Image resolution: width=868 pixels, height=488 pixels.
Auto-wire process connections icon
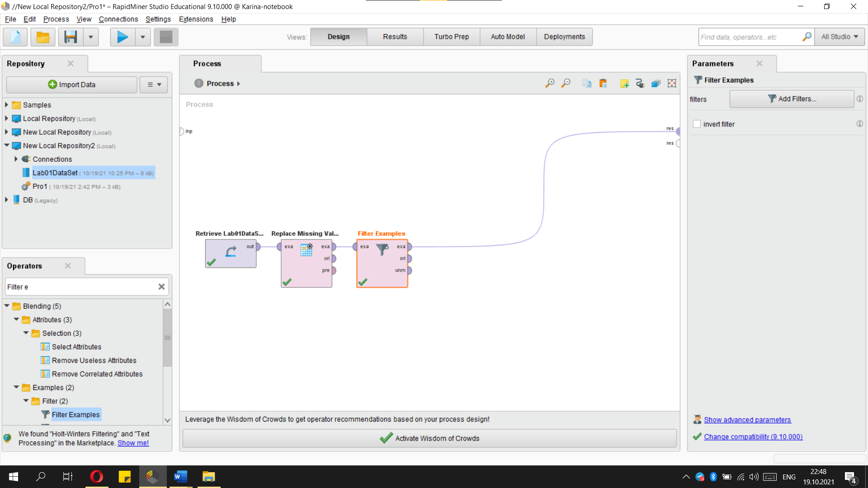pyautogui.click(x=640, y=83)
